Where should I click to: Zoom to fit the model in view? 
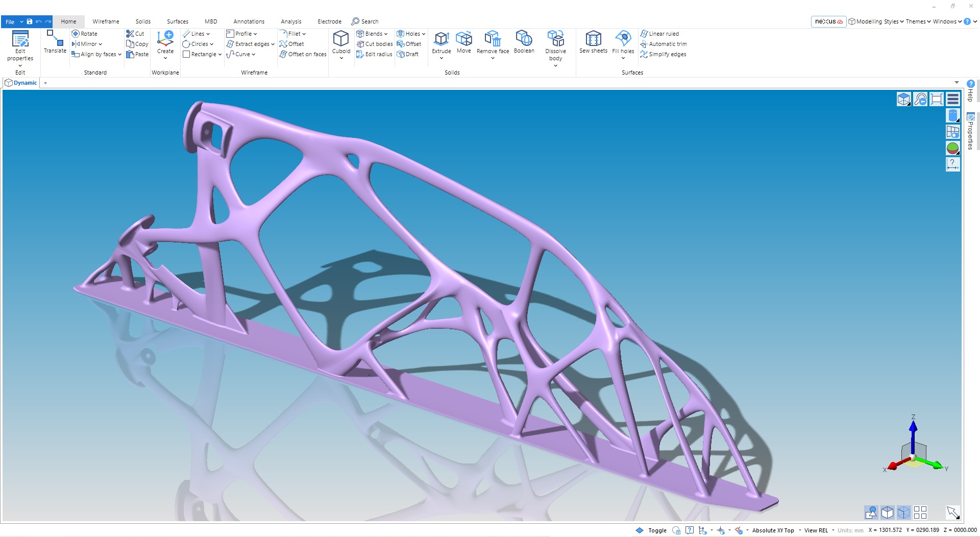point(937,99)
